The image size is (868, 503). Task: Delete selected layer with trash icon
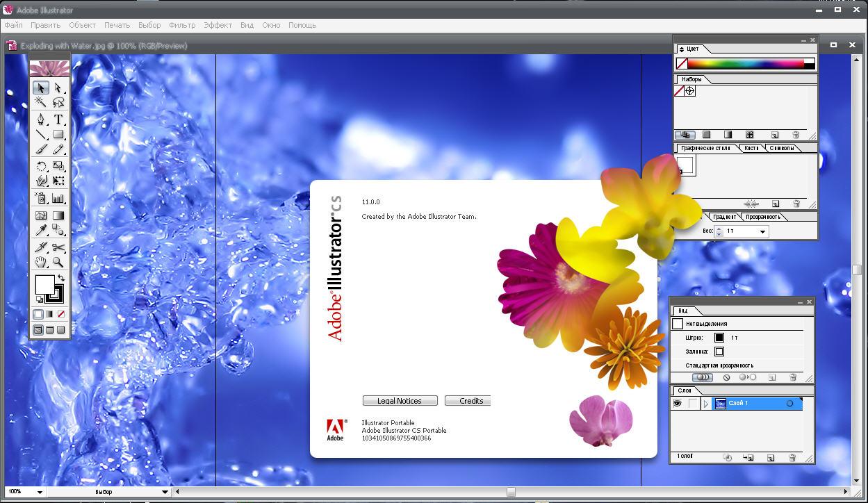point(792,458)
